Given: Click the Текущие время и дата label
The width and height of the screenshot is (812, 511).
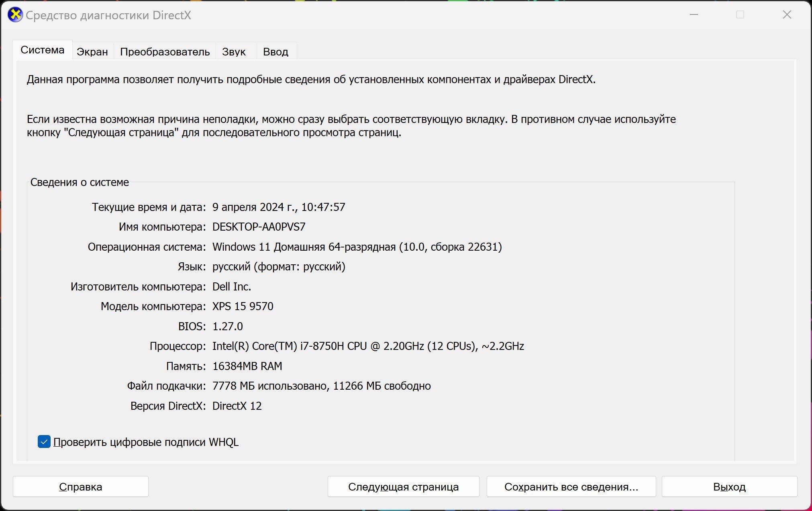Looking at the screenshot, I should click(x=149, y=207).
